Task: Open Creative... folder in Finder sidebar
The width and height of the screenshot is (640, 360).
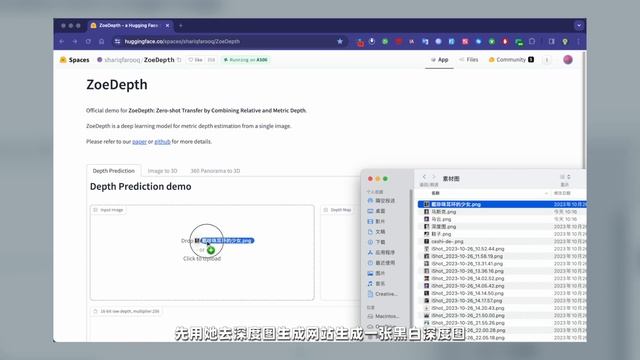Action: click(x=382, y=294)
